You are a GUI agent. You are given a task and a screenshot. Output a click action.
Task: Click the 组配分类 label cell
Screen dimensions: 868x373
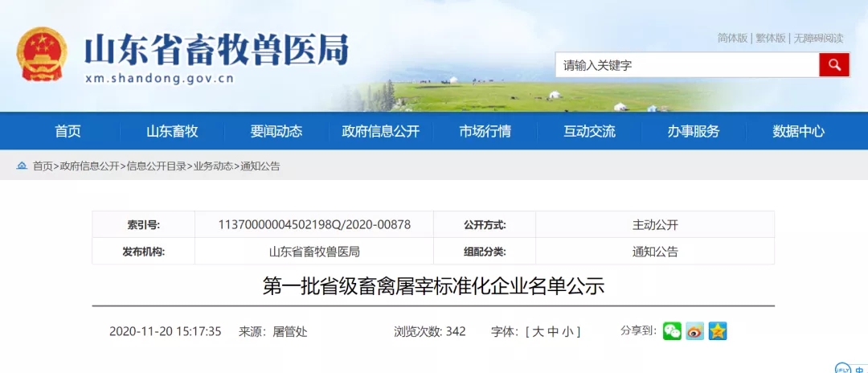pyautogui.click(x=485, y=252)
